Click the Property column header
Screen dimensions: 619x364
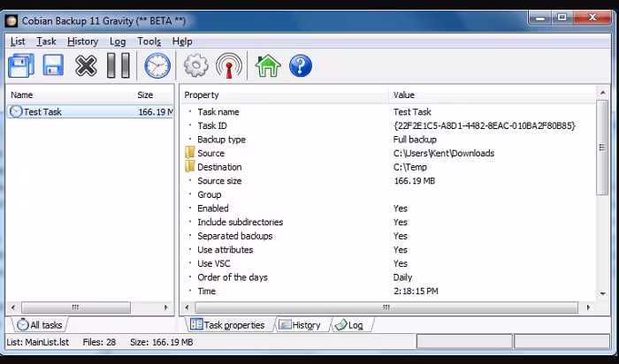click(x=284, y=95)
